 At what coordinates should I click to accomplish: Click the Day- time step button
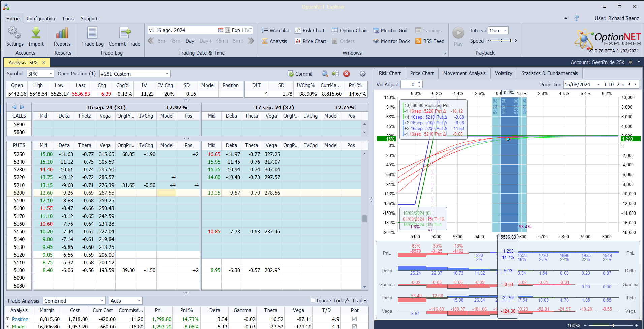pyautogui.click(x=191, y=41)
